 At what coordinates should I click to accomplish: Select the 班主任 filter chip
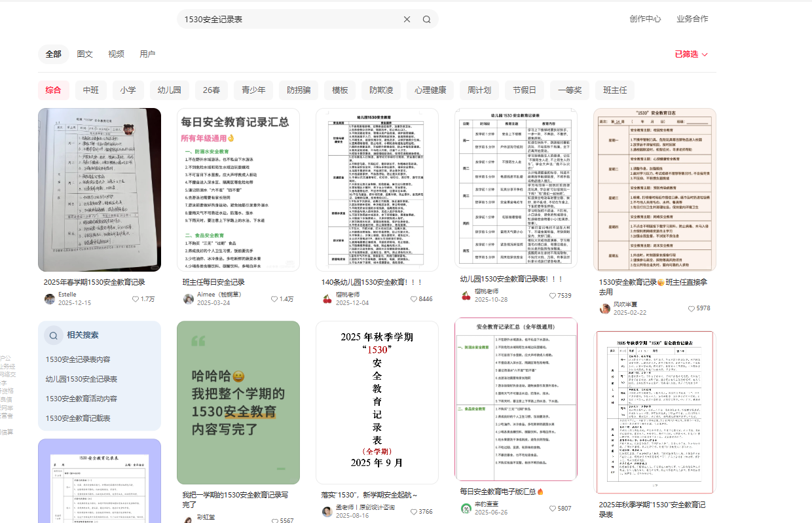[x=615, y=90]
